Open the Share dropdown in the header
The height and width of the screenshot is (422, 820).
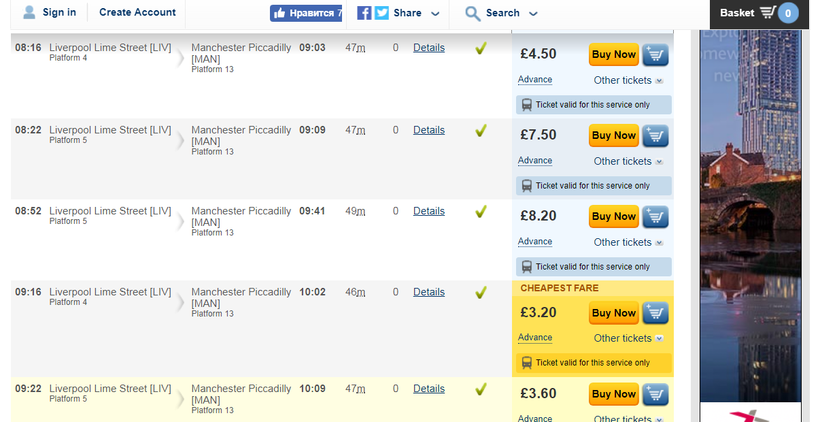(x=415, y=13)
